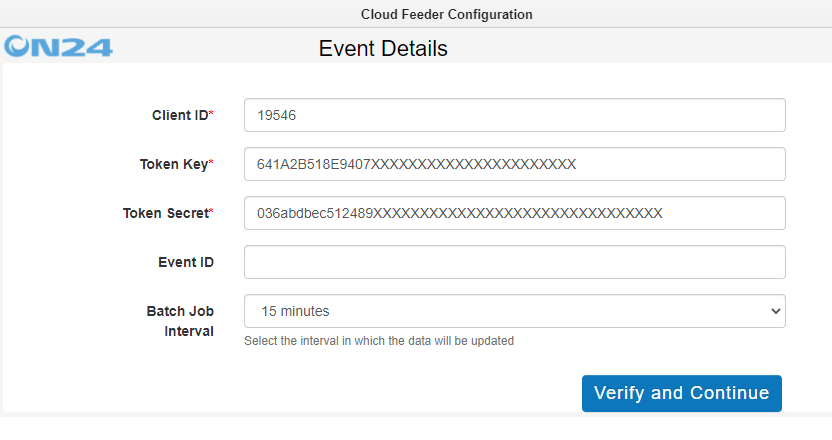This screenshot has height=440, width=832.
Task: Click the Cloud Feeder Configuration title
Action: pyautogui.click(x=447, y=14)
